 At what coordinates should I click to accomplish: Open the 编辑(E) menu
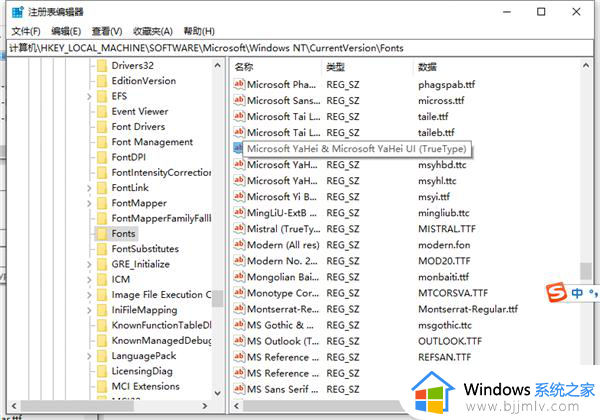pos(66,31)
